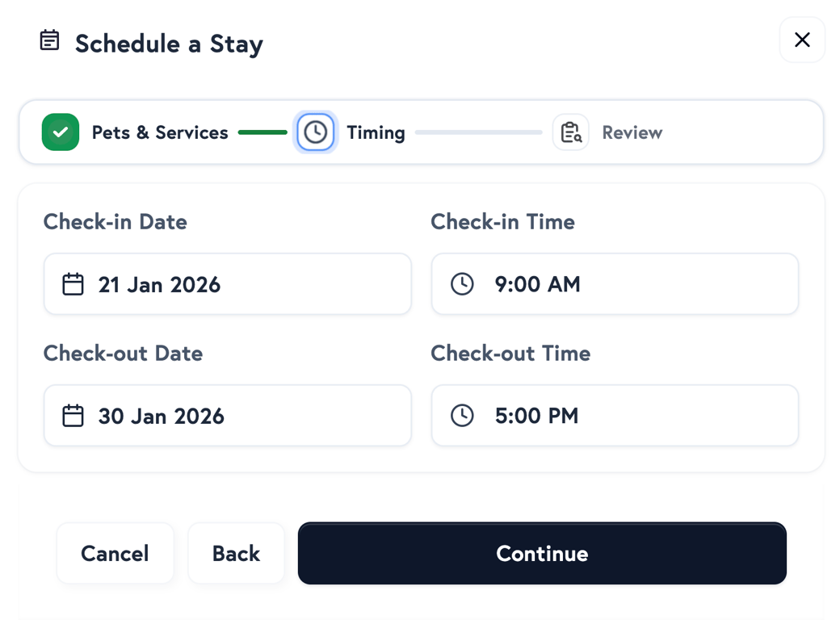
Task: Click Cancel to dismiss the scheduling dialog
Action: point(115,553)
